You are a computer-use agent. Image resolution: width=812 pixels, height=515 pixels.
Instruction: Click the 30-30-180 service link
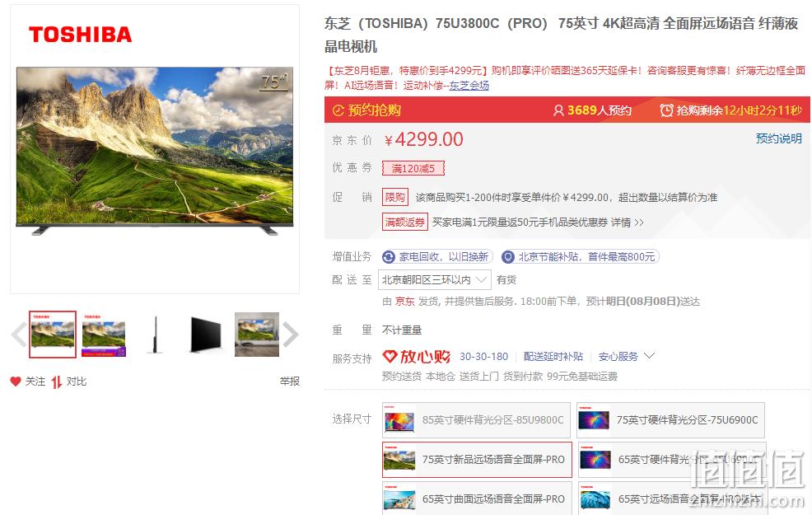click(x=483, y=357)
